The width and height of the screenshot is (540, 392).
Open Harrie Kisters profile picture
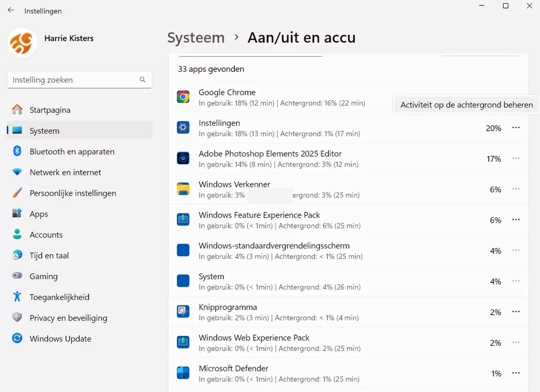pyautogui.click(x=22, y=42)
